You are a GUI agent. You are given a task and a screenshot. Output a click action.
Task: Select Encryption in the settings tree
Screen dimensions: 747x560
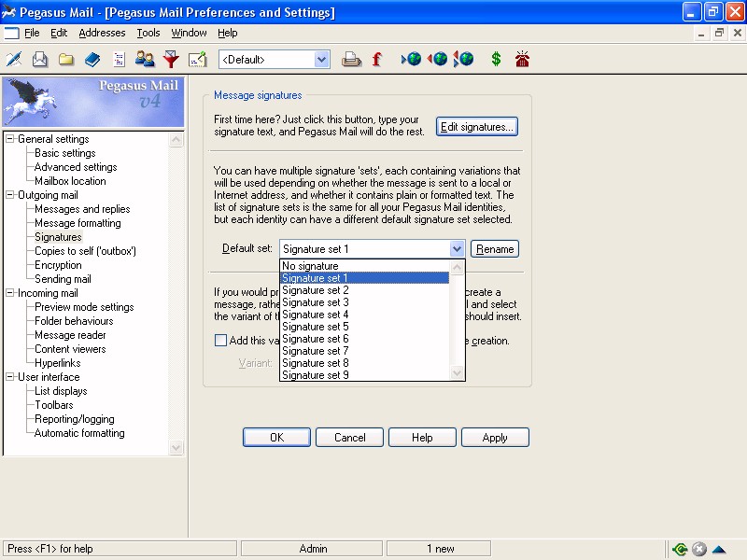[x=58, y=265]
